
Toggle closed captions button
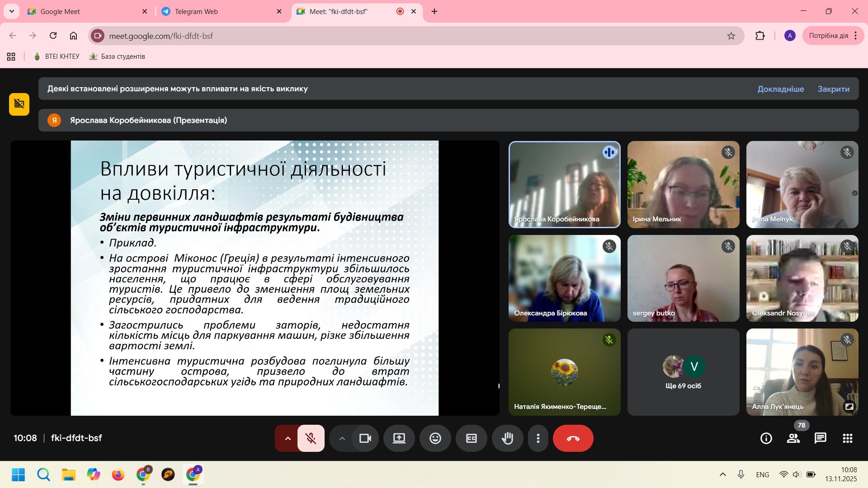[x=471, y=438]
